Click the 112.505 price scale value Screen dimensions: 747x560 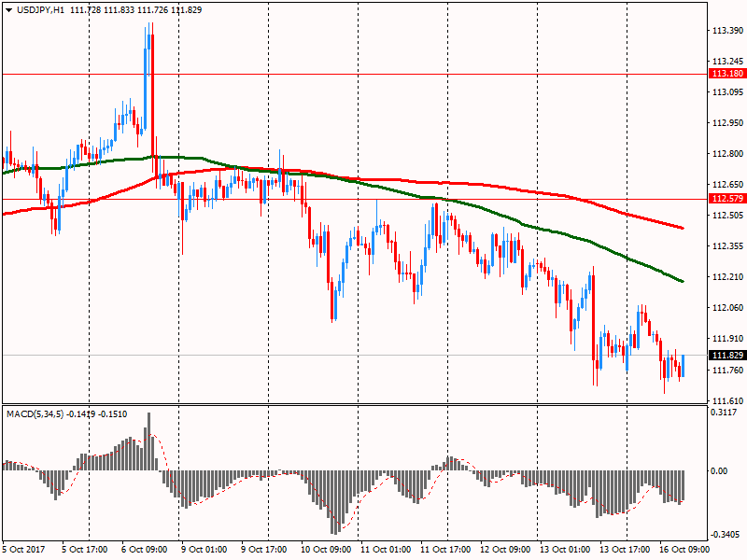click(727, 216)
